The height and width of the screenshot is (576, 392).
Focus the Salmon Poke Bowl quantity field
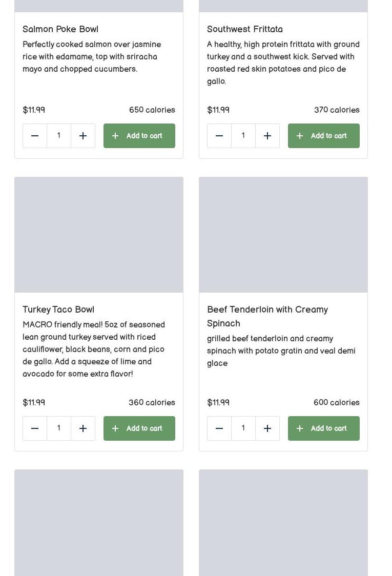point(59,136)
